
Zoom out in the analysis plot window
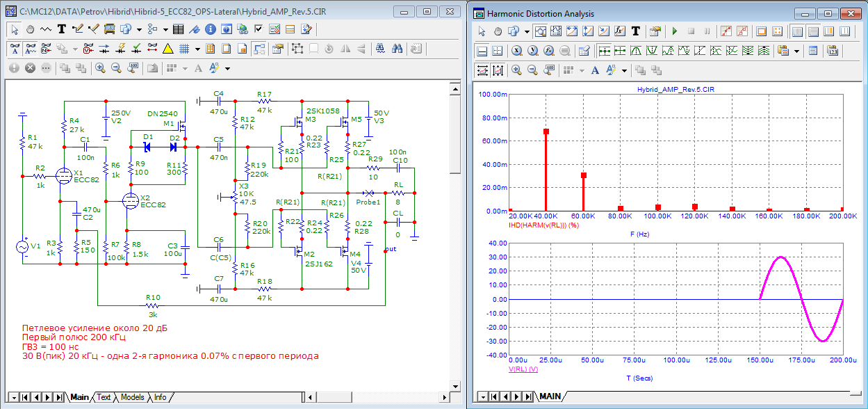pos(532,70)
